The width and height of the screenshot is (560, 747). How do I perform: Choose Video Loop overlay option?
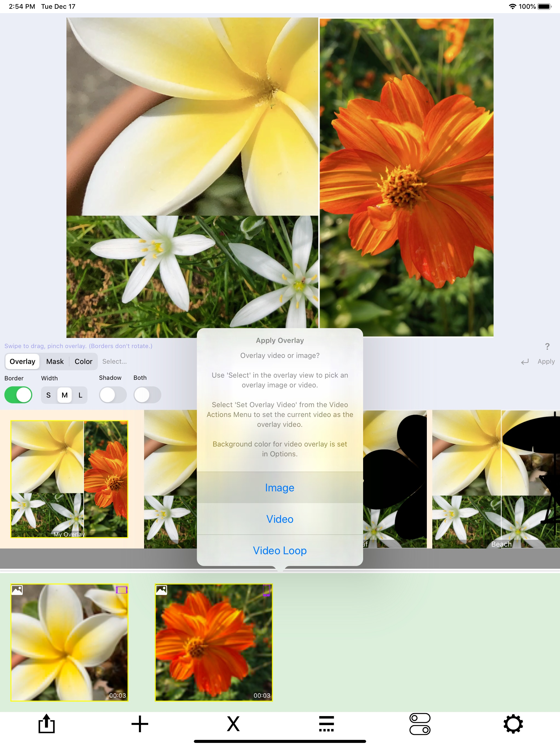coord(280,550)
